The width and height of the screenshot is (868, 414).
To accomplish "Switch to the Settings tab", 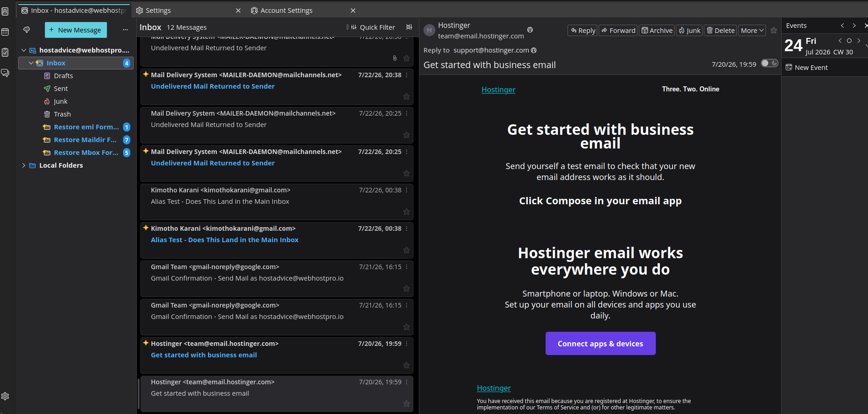I will pos(158,11).
